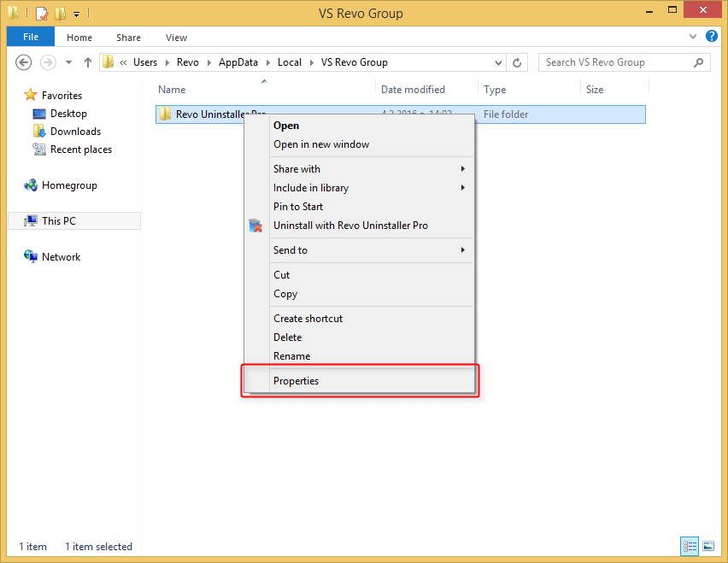Switch to the Share ribbon tab

click(x=129, y=38)
